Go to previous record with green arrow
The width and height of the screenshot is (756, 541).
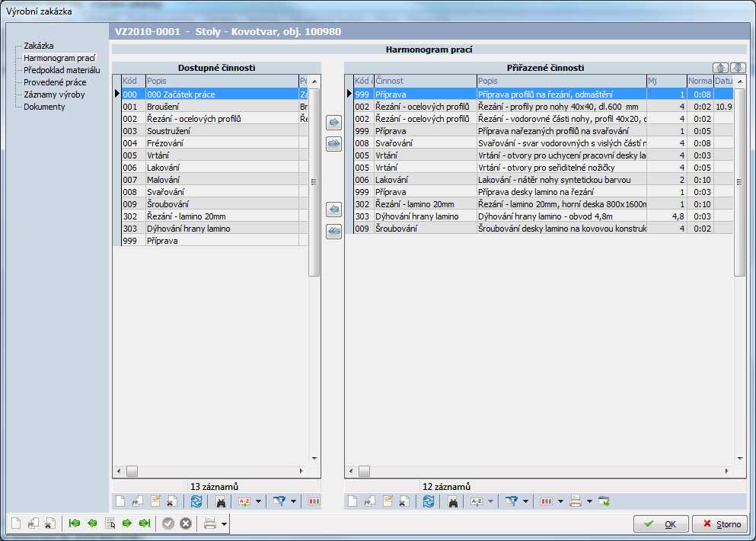pos(92,523)
